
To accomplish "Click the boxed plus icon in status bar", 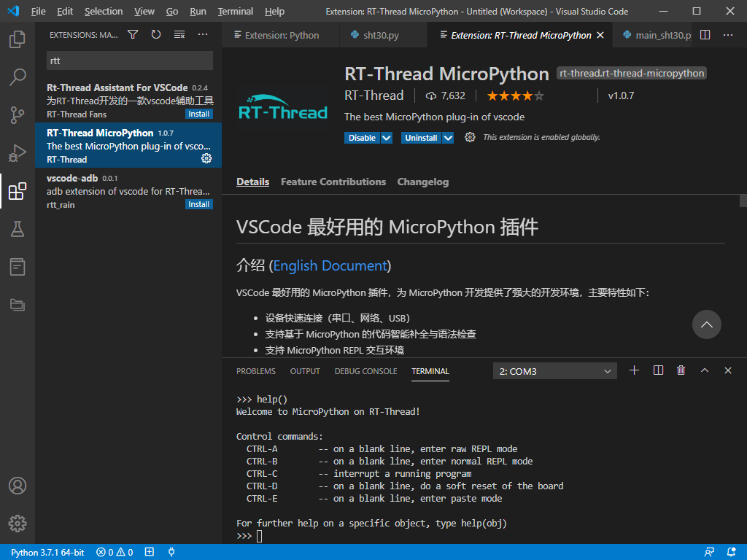I will 149,553.
